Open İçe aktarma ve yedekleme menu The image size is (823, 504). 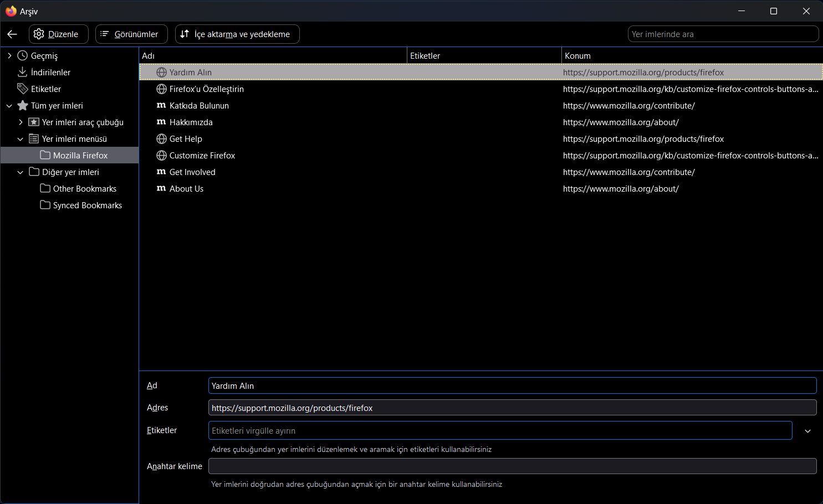237,34
